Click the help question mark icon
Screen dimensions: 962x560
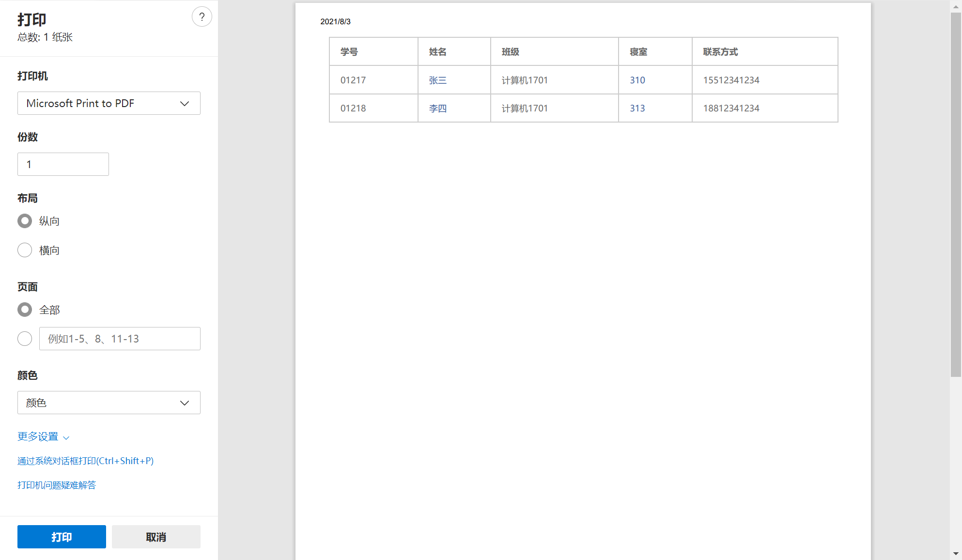pos(202,17)
